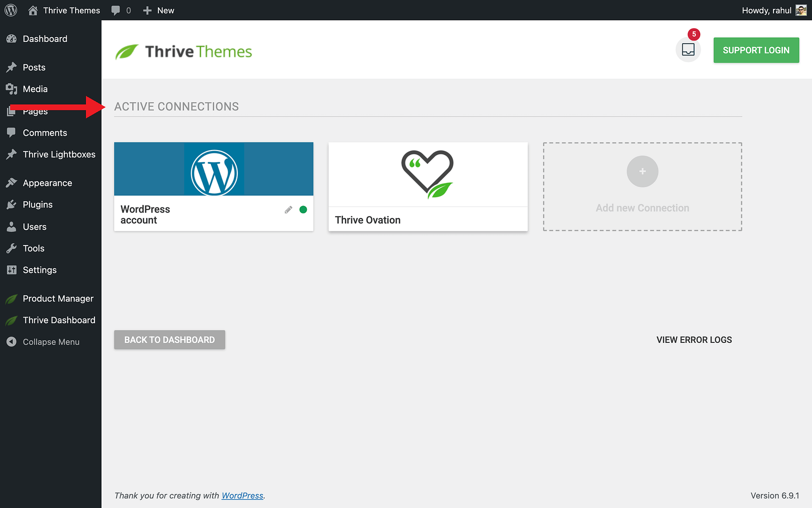Click the Thrive Themes leaf logo
The width and height of the screenshot is (812, 508).
coord(126,50)
